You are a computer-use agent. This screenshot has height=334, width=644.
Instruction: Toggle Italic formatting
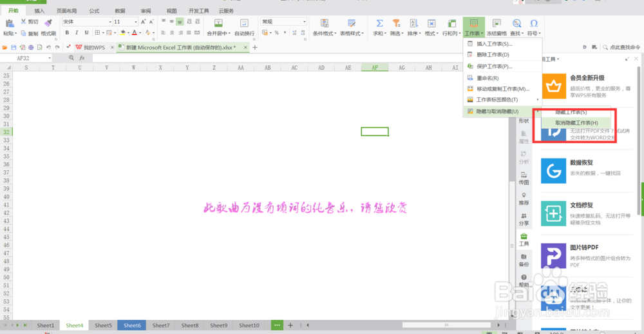77,33
